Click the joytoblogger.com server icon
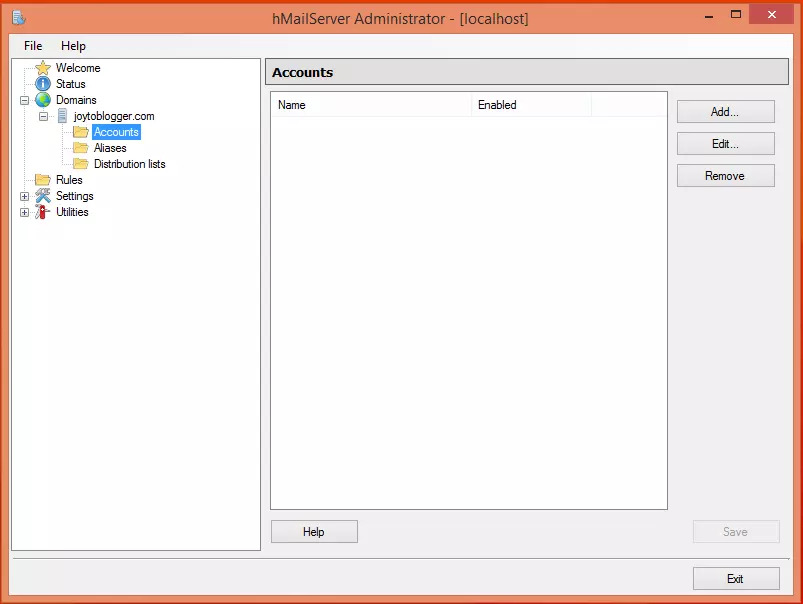The image size is (803, 604). (x=62, y=116)
